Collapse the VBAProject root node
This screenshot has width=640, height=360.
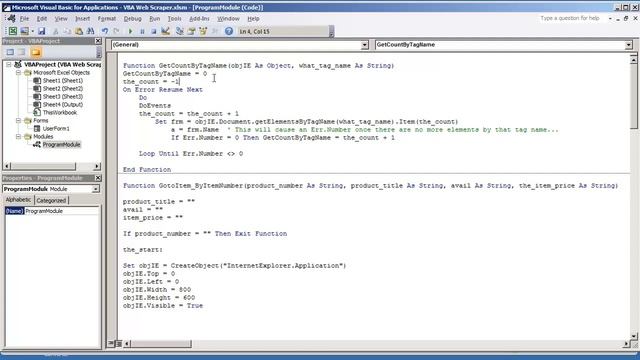coord(9,64)
